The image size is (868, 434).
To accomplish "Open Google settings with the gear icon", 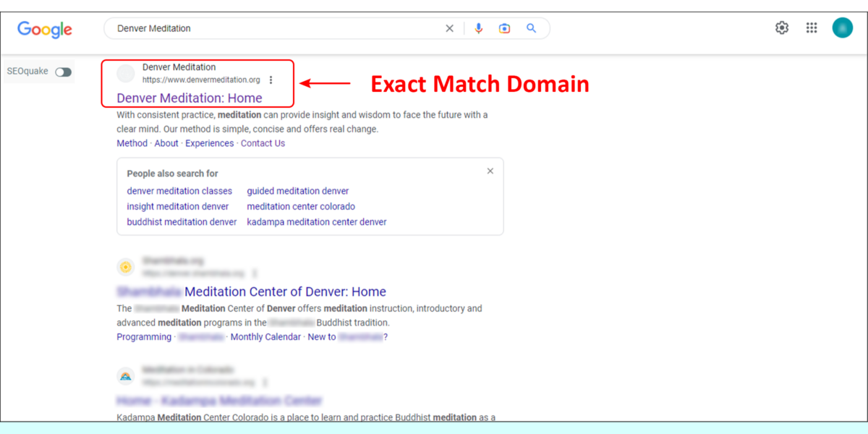I will click(782, 27).
